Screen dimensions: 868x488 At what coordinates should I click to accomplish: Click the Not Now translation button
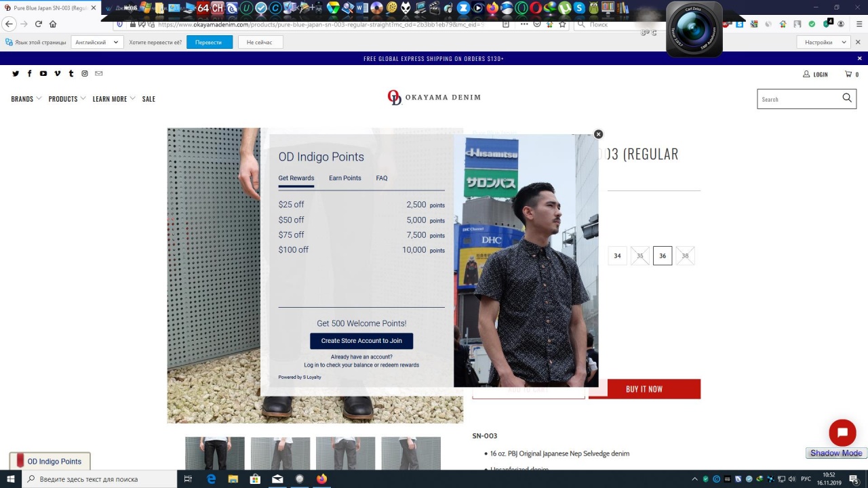[260, 42]
